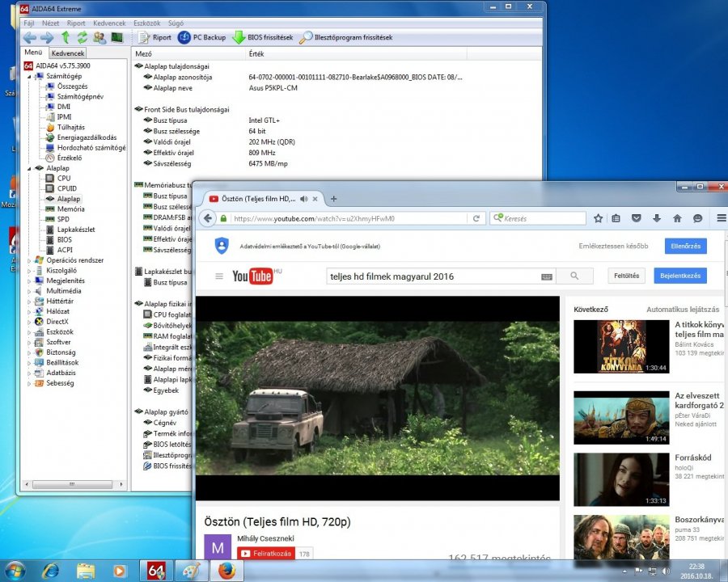Go forward with the AIDA64 blue right arrow
728x582 pixels.
pos(47,38)
